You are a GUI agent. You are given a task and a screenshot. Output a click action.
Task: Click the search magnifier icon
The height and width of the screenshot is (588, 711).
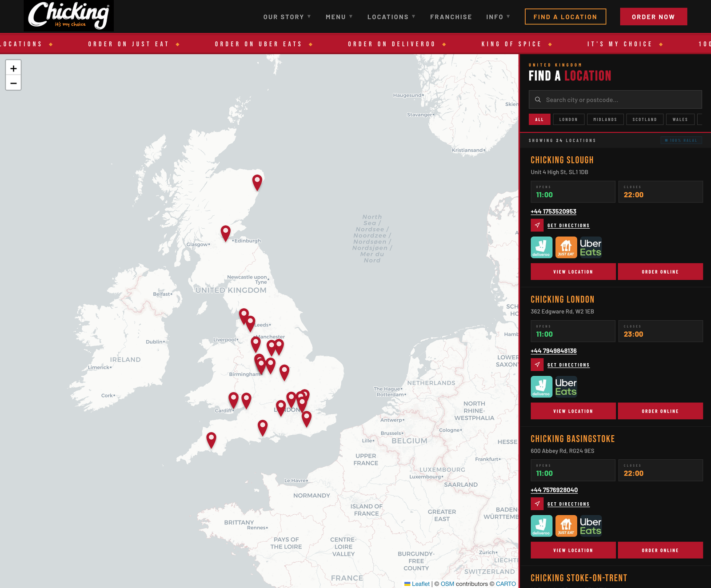pos(538,99)
